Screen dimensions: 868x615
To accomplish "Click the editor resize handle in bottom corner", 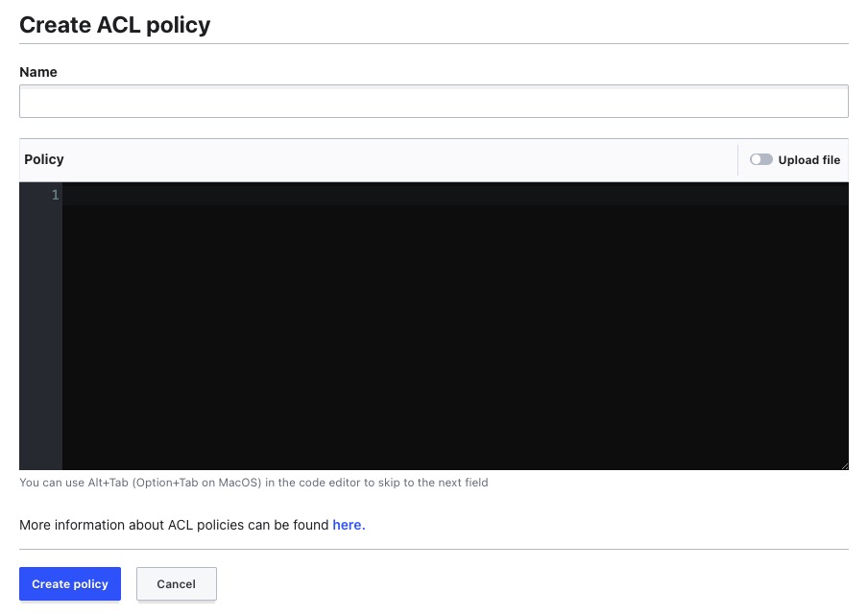I will coord(844,465).
